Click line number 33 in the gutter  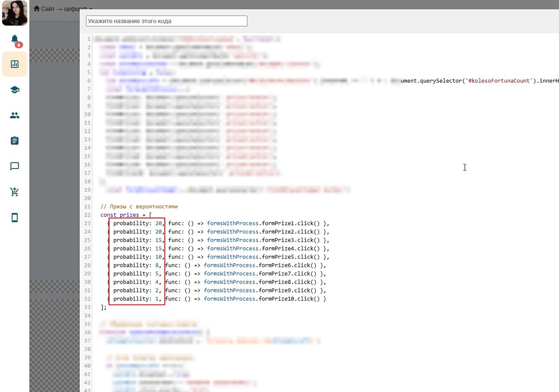88,307
